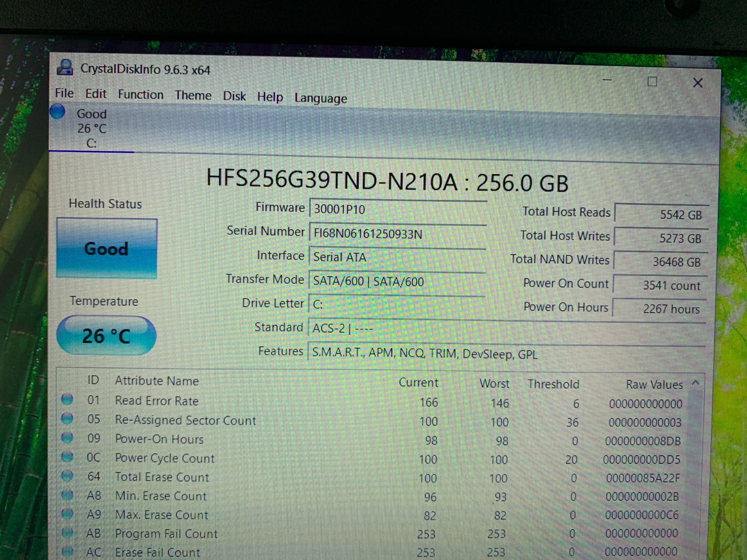Click status orb of Erase Fail Count row
This screenshot has width=747, height=560.
67,551
